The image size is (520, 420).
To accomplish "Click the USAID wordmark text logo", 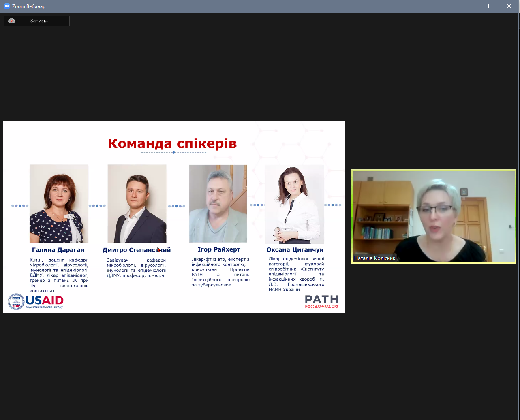I will pos(45,301).
